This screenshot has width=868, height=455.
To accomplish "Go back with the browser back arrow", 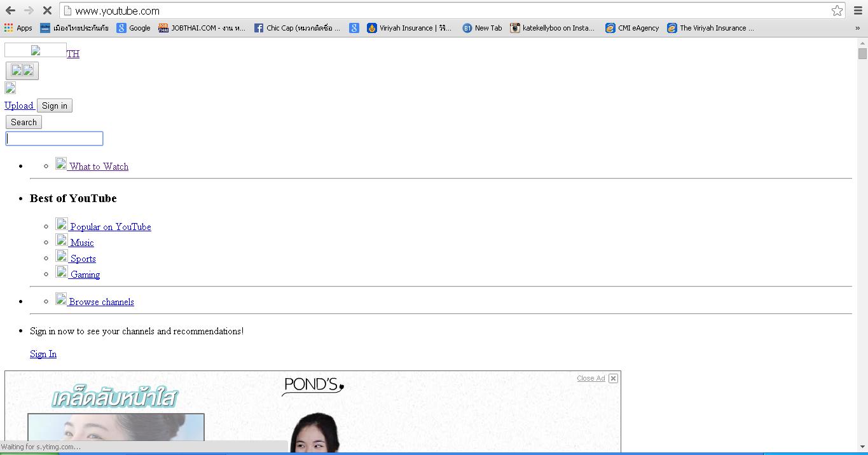I will (x=10, y=11).
